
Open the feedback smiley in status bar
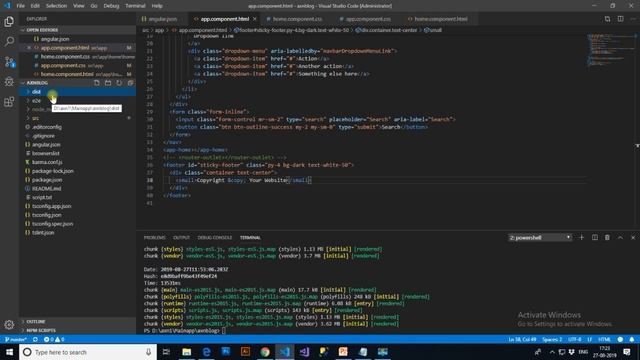click(620, 340)
